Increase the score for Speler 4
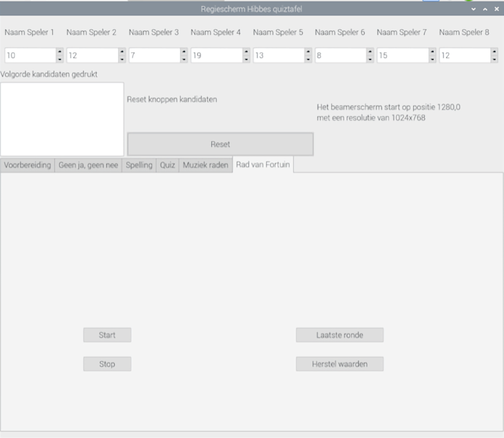Viewport: 504px width, 438px height. [246, 52]
